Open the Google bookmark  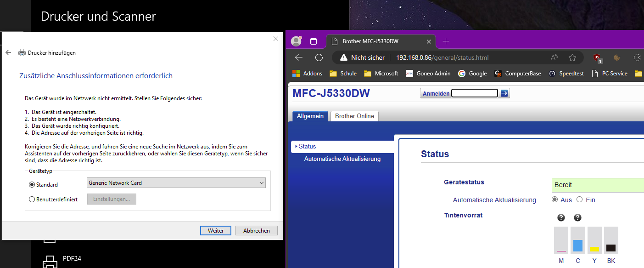[472, 74]
